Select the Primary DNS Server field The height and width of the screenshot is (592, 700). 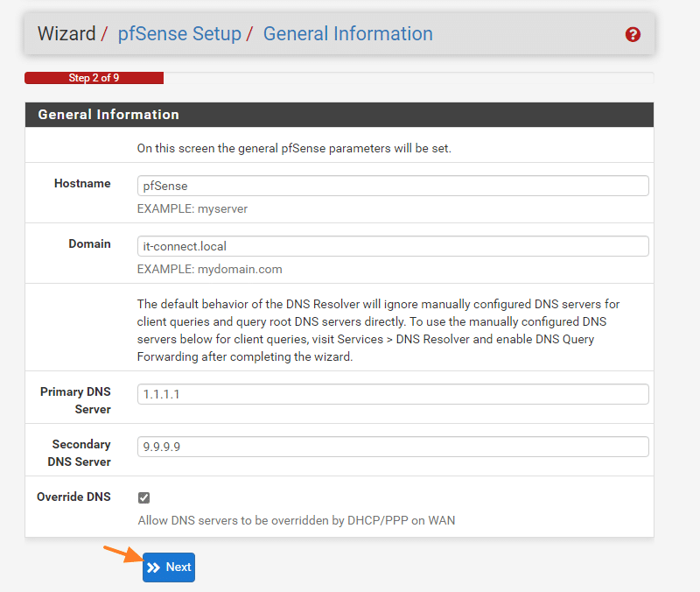393,394
